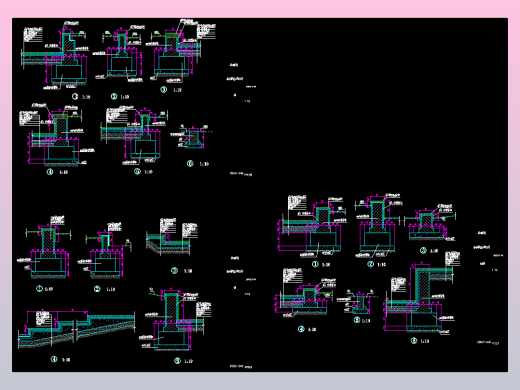
Task: Select the long sloped stepped ramp section drawing
Action: 77,330
